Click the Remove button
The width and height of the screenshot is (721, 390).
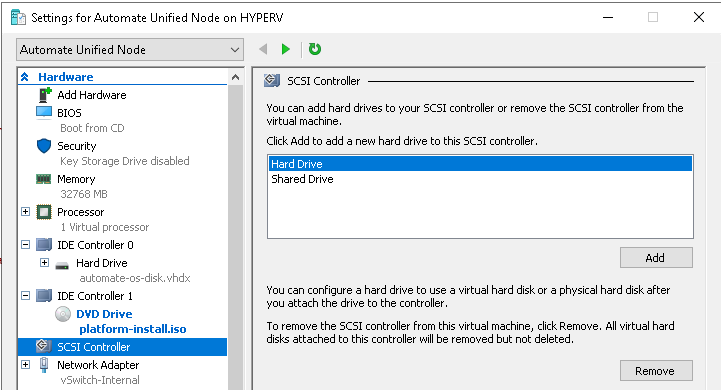point(656,371)
